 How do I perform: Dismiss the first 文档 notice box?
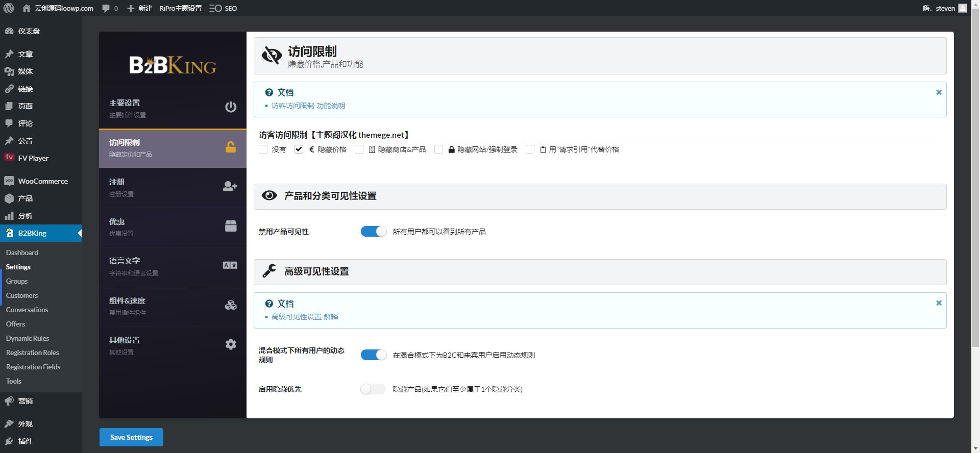[939, 92]
